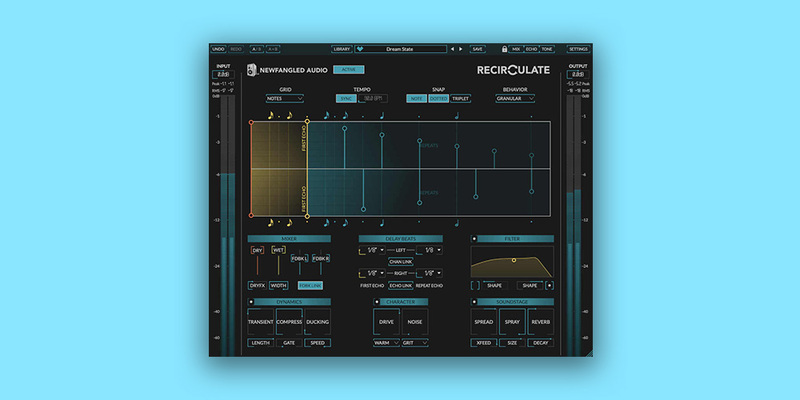Open the right repeat echo beat dropdown
This screenshot has height=400, width=800.
(x=430, y=273)
